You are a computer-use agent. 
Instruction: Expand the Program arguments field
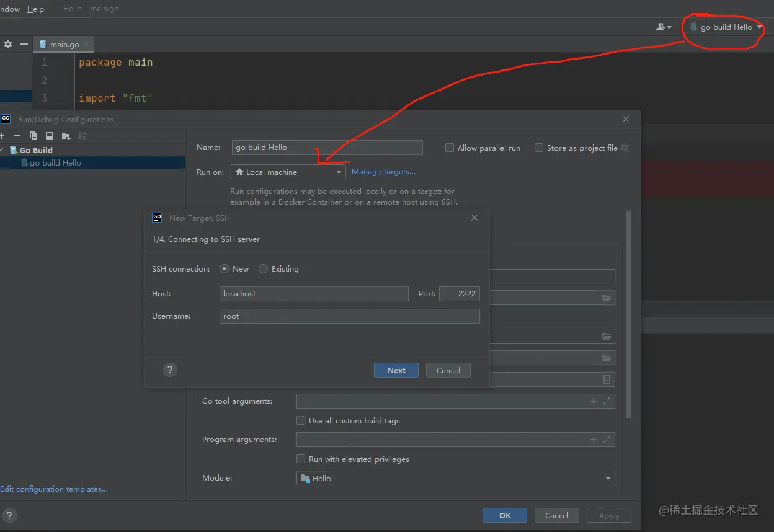[x=607, y=440]
